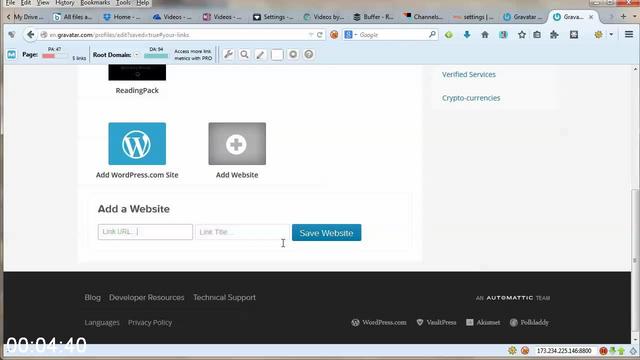Viewport: 640px width, 360px height.
Task: Open the Blog footer link
Action: click(x=92, y=298)
